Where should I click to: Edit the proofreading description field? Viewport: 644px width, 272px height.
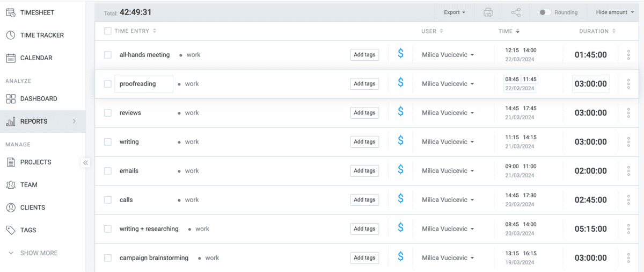pyautogui.click(x=143, y=84)
